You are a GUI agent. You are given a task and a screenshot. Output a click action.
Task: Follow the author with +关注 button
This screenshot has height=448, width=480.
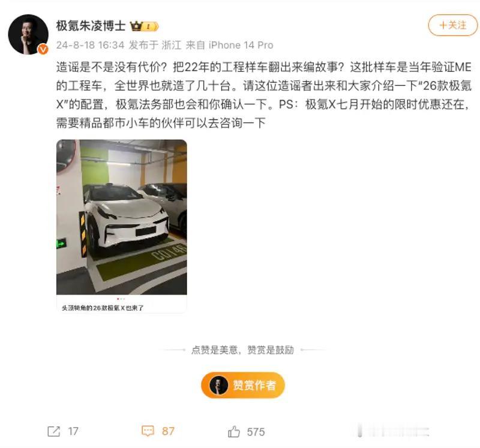(452, 25)
